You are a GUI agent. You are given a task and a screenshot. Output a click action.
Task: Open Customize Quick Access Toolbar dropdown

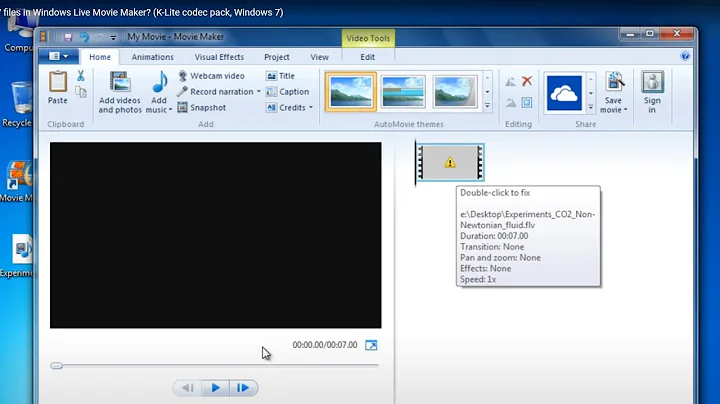[x=113, y=38]
